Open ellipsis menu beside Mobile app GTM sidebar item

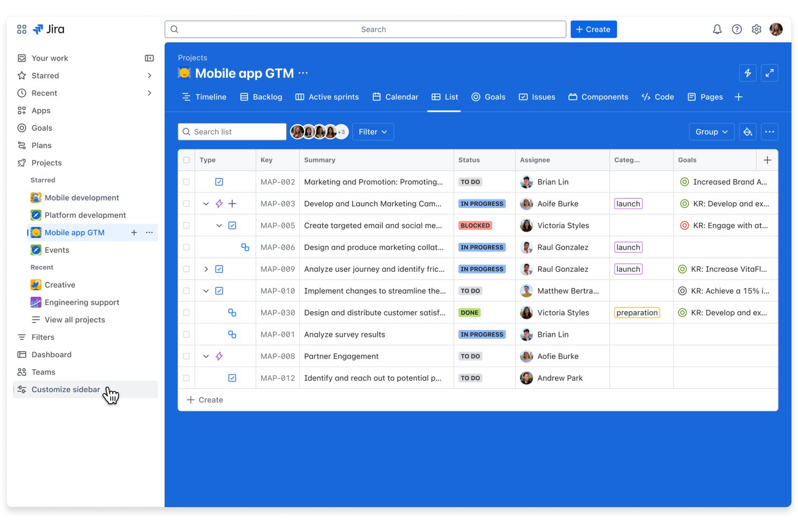[149, 233]
